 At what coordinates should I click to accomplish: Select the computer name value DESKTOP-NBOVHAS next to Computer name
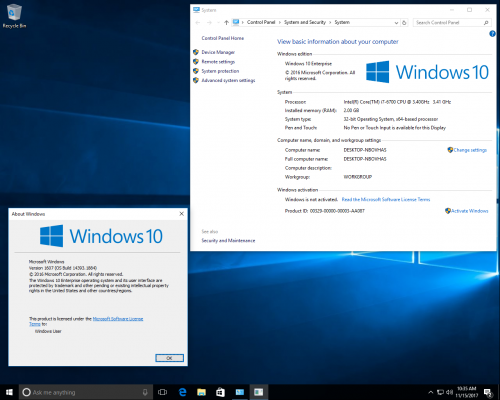365,150
